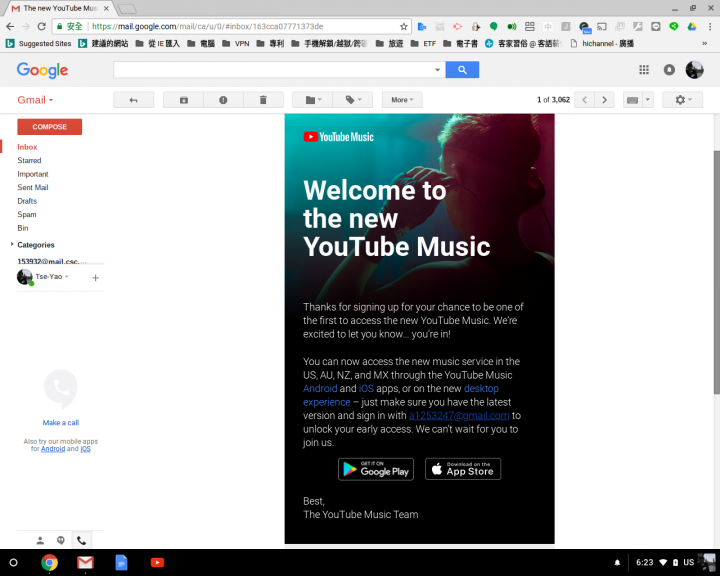Open the input tools language dropdown arrow
The image size is (720, 576).
pos(648,100)
